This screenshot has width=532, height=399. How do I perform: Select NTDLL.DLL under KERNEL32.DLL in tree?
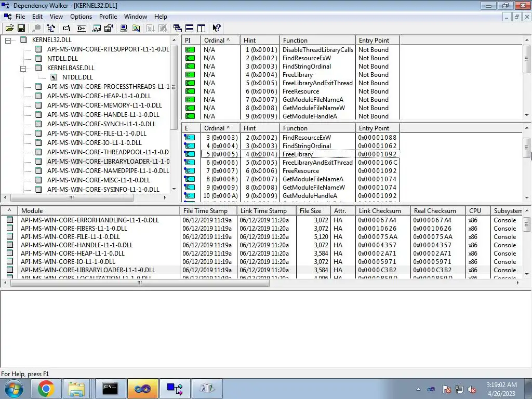pyautogui.click(x=62, y=58)
